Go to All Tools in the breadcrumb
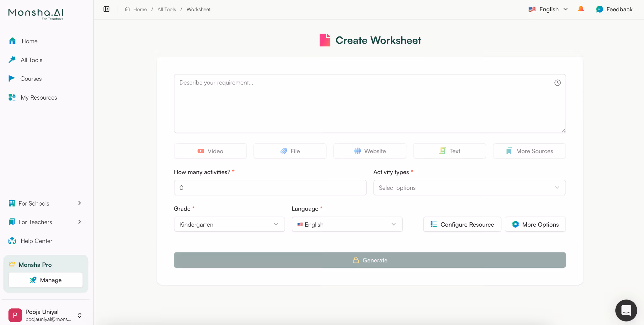The width and height of the screenshot is (644, 325). pyautogui.click(x=167, y=9)
